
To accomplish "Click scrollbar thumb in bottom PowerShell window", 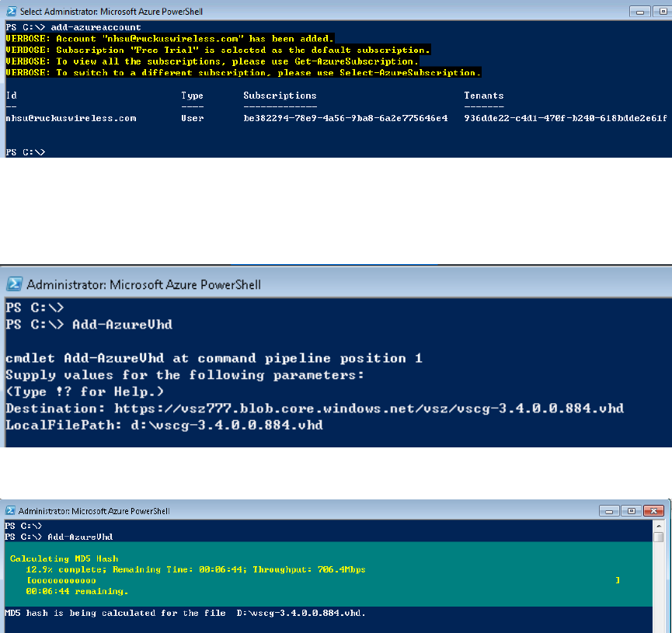I will [659, 537].
